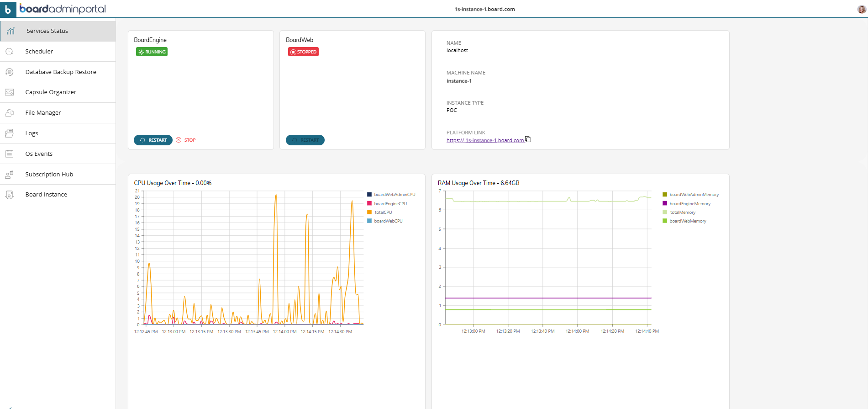This screenshot has width=868, height=409.
Task: Click the Capsule Organizer icon
Action: pyautogui.click(x=9, y=92)
